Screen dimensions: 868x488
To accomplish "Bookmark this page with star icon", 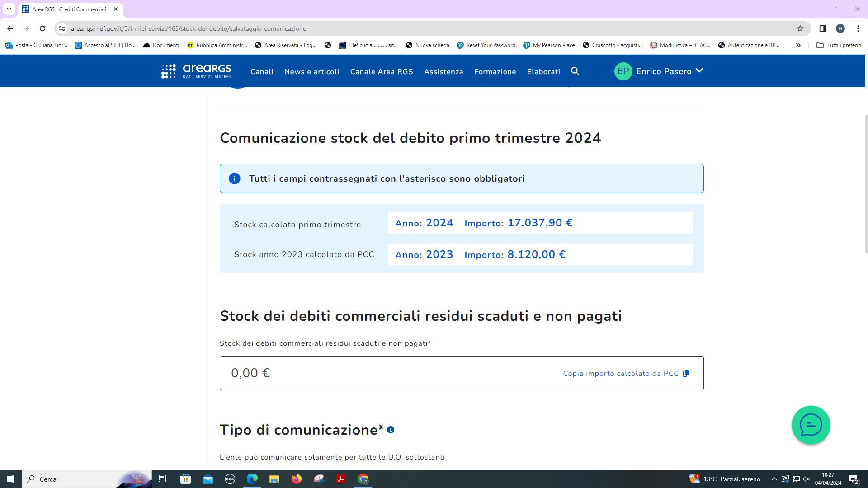I will coord(800,28).
